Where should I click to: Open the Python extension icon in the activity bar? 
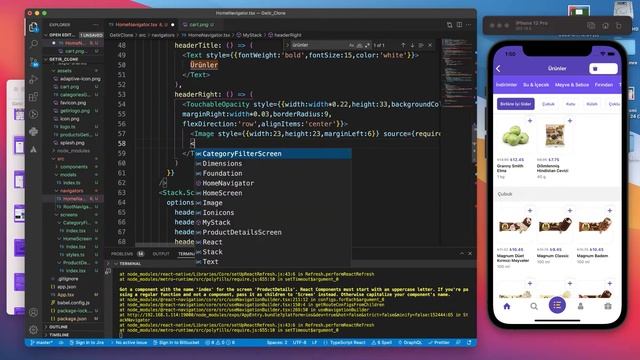click(34, 132)
